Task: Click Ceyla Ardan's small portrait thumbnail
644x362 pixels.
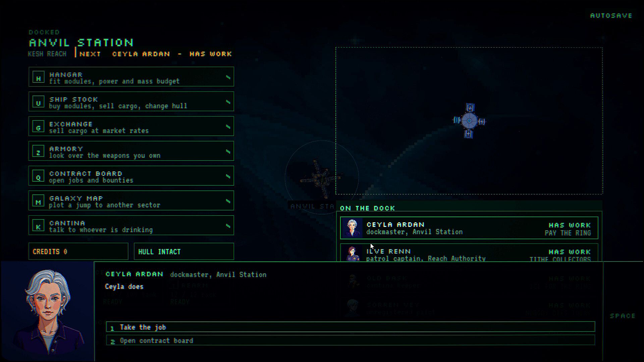Action: tap(352, 228)
